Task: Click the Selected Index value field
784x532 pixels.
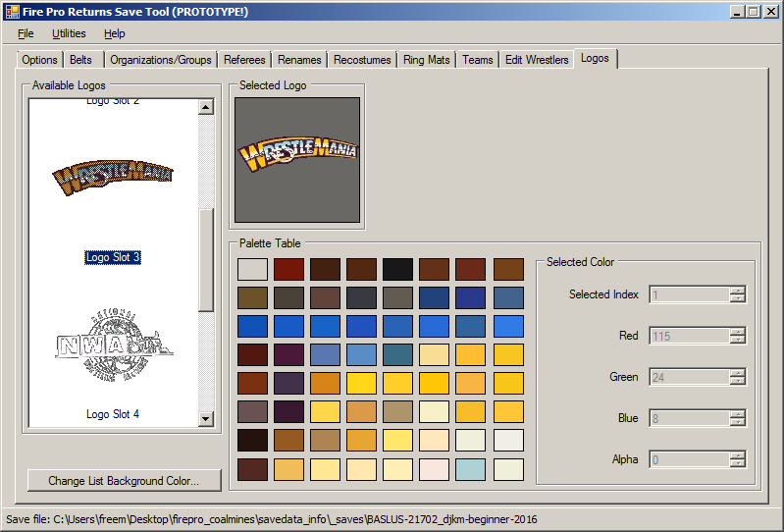Action: (689, 294)
